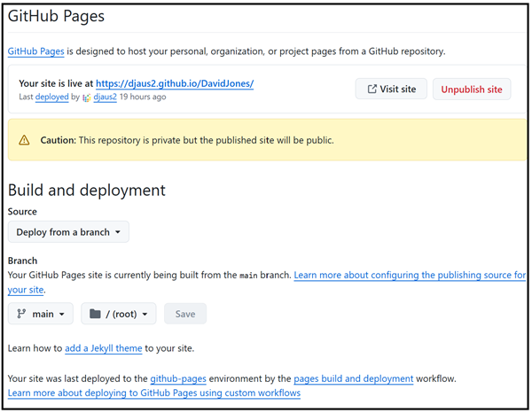The width and height of the screenshot is (532, 413).
Task: Click the Save button
Action: pyautogui.click(x=185, y=314)
